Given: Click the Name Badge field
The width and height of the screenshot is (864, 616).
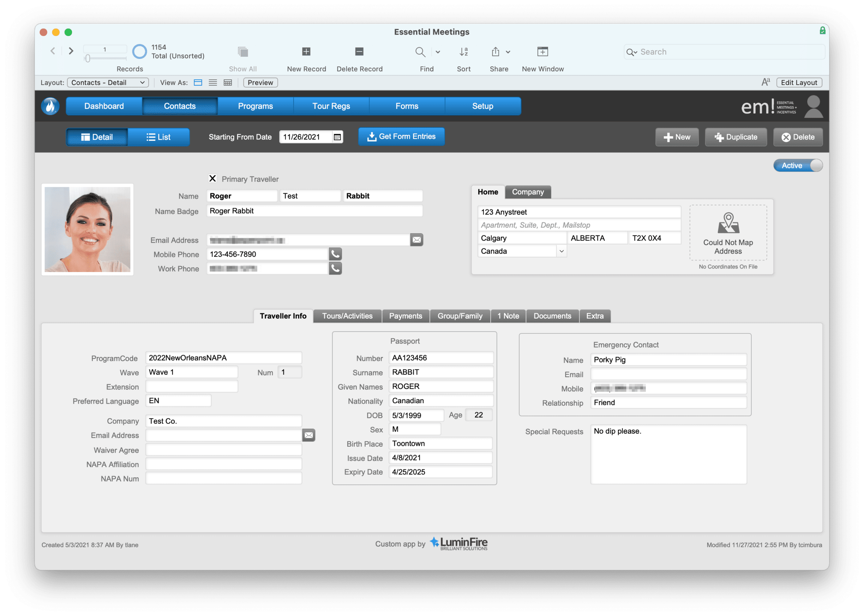Looking at the screenshot, I should [x=314, y=211].
